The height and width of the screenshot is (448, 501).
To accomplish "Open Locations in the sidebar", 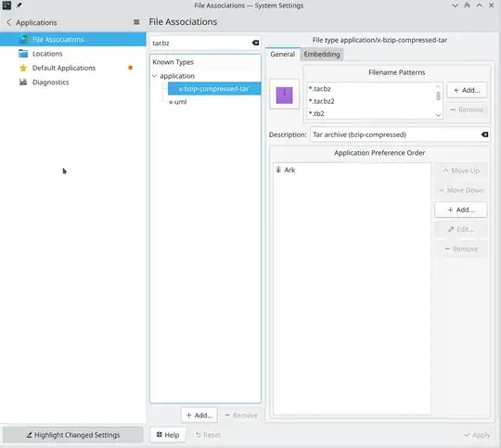I will [73, 54].
